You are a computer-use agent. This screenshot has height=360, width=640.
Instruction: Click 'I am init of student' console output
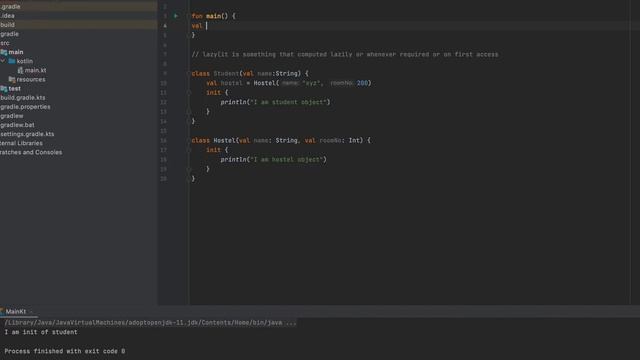pyautogui.click(x=41, y=332)
